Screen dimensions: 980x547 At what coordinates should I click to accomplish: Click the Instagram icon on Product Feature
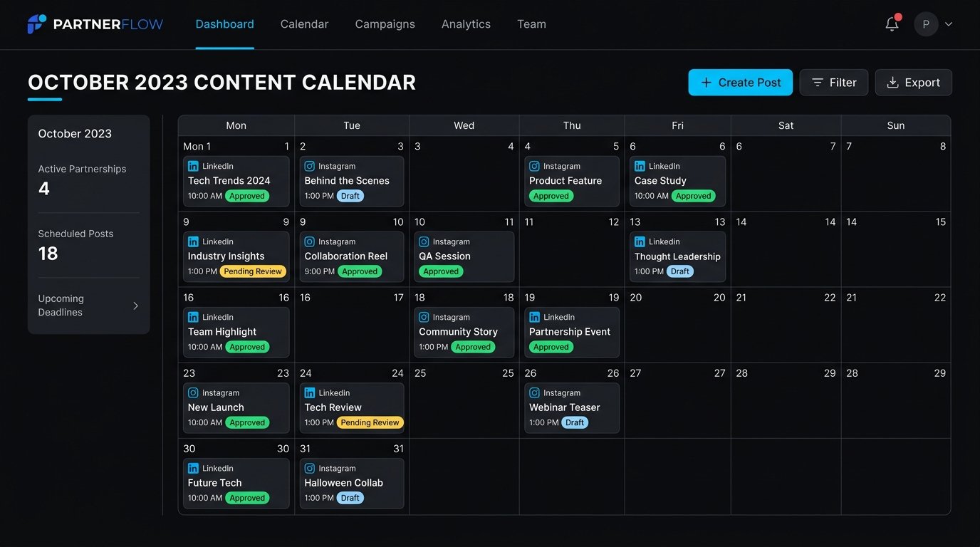[x=534, y=166]
